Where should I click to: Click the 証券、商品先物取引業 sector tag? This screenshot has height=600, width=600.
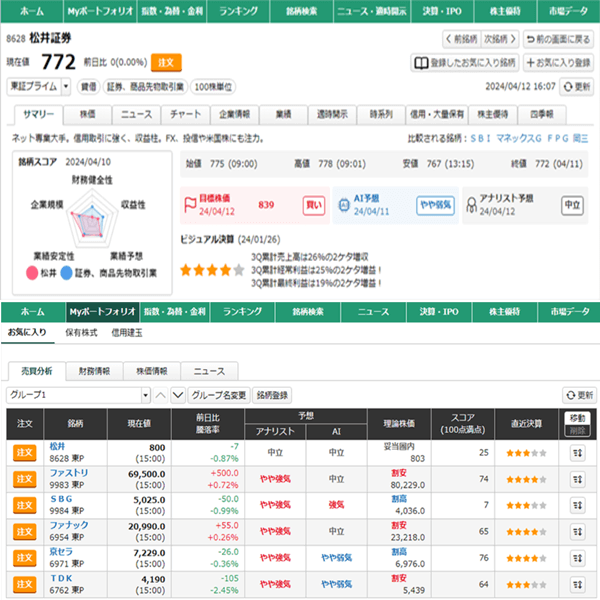point(145,87)
